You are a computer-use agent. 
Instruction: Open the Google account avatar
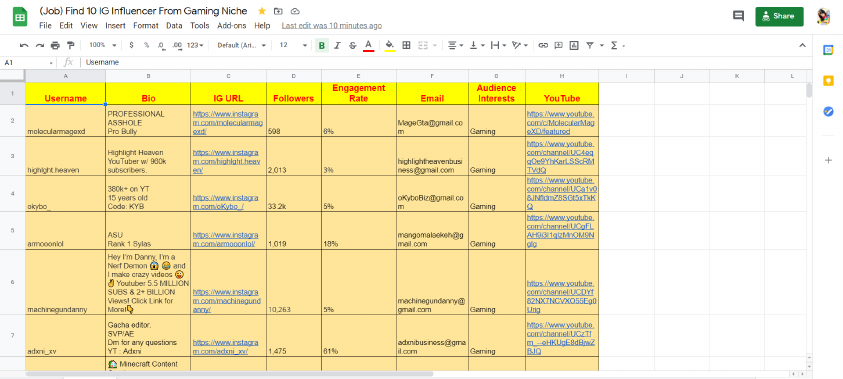(823, 17)
